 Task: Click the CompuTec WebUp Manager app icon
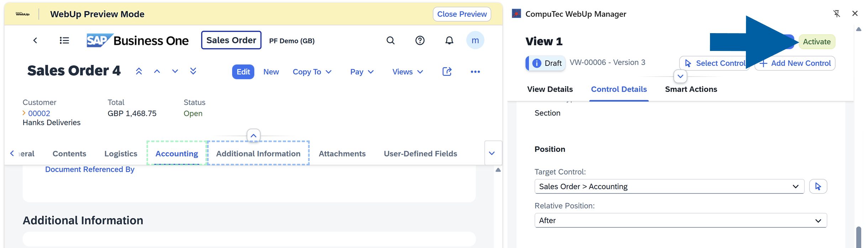(x=516, y=14)
